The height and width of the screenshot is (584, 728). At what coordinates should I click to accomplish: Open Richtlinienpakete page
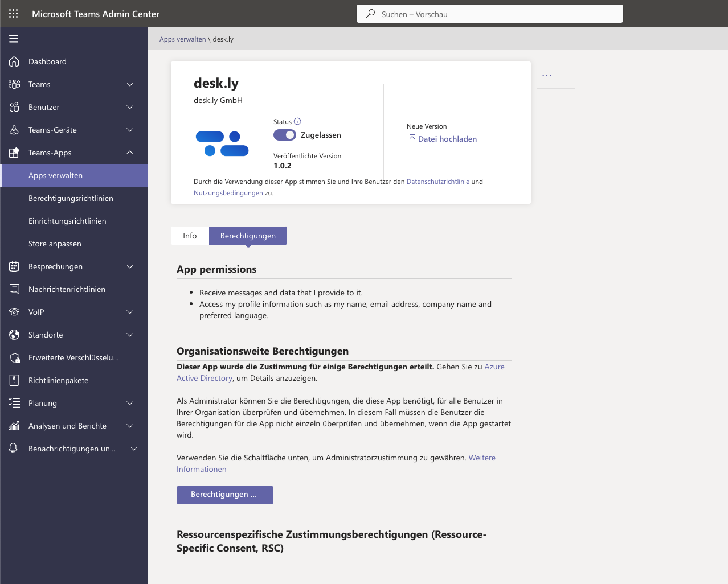[74, 380]
